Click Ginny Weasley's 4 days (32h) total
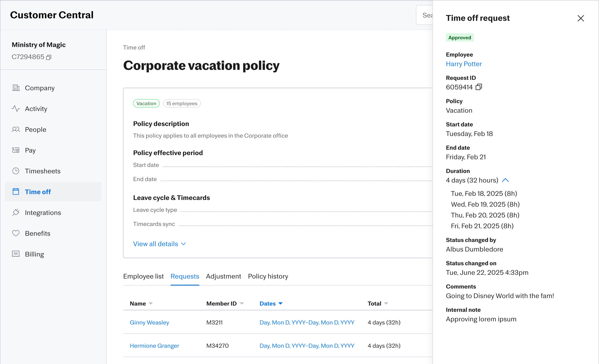The height and width of the screenshot is (364, 599). coord(384,323)
